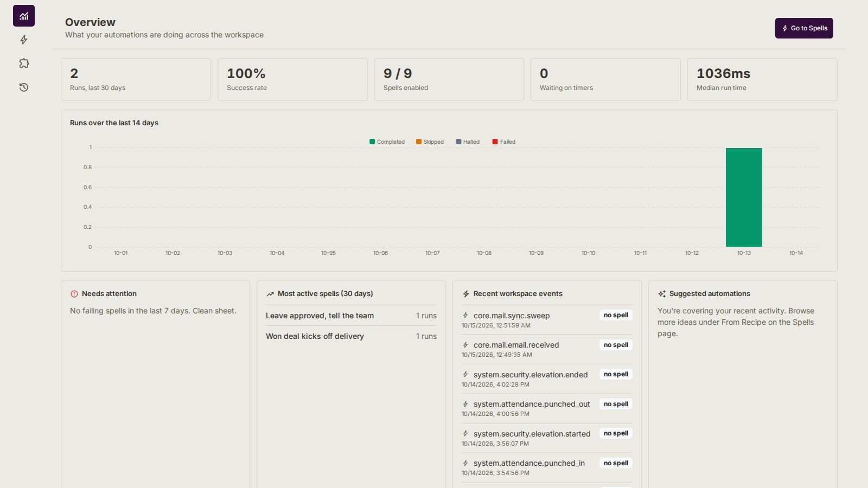Click 'no spell' badge for system.attendance.punched_in
This screenshot has width=868, height=488.
tap(616, 463)
